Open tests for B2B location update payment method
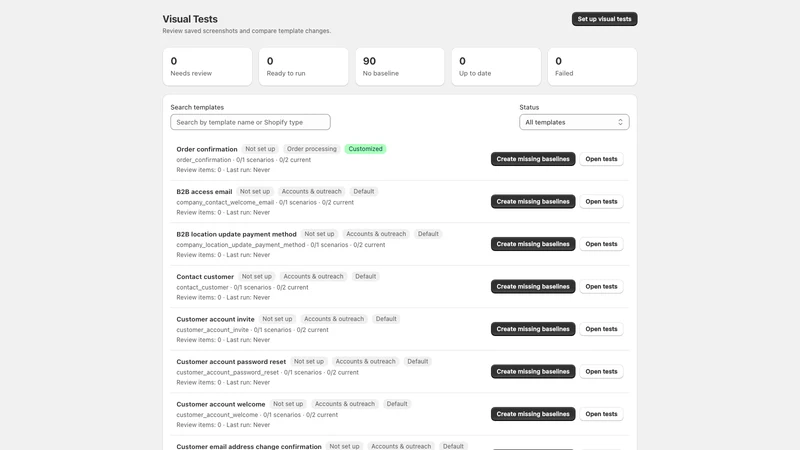Image resolution: width=800 pixels, height=450 pixels. pos(601,244)
